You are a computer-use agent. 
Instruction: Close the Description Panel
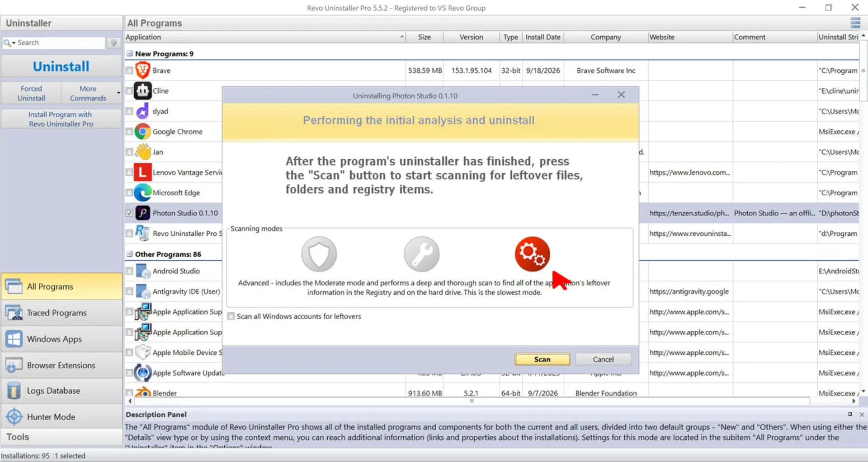(862, 414)
